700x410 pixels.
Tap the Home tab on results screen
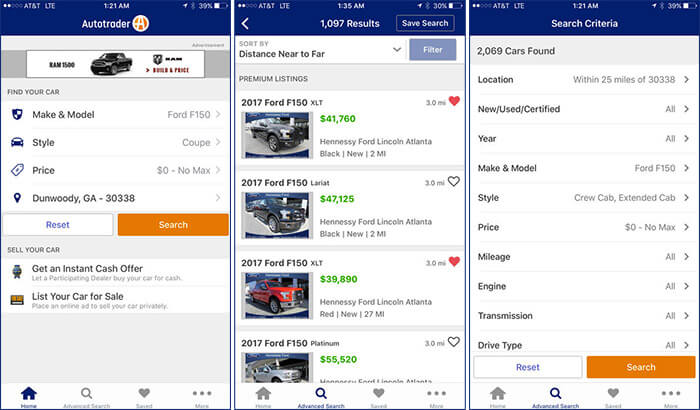pyautogui.click(x=263, y=397)
